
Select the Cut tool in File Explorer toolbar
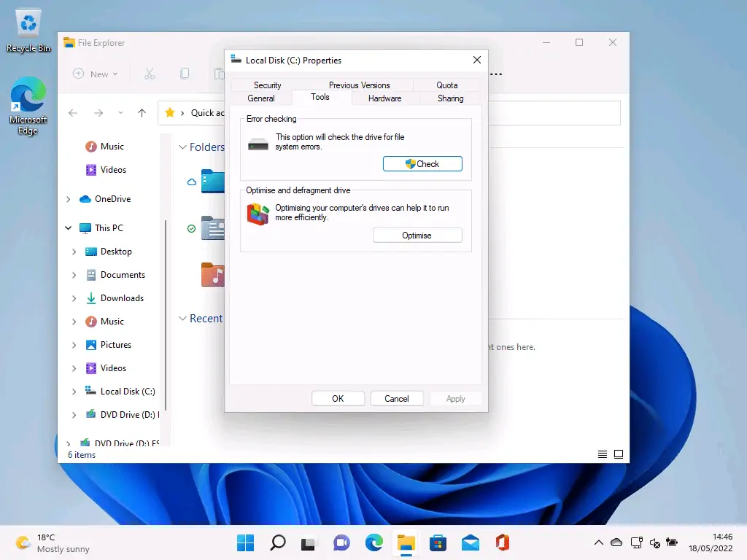click(149, 74)
